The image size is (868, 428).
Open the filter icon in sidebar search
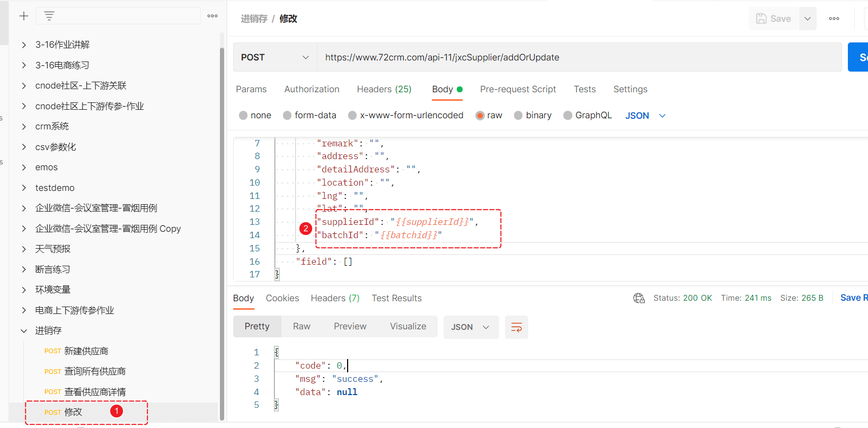pyautogui.click(x=49, y=16)
